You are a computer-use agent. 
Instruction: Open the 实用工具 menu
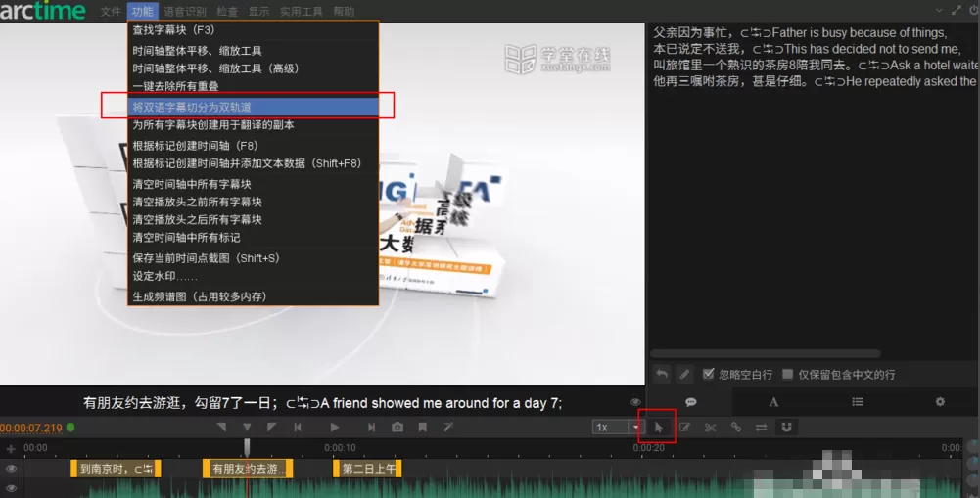point(302,11)
